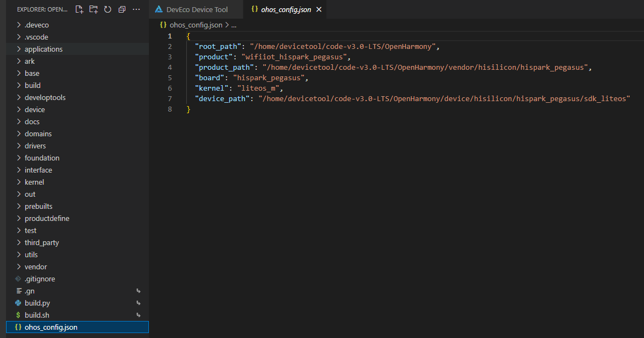
Task: Click the "product_path" key on line 4
Action: (224, 68)
